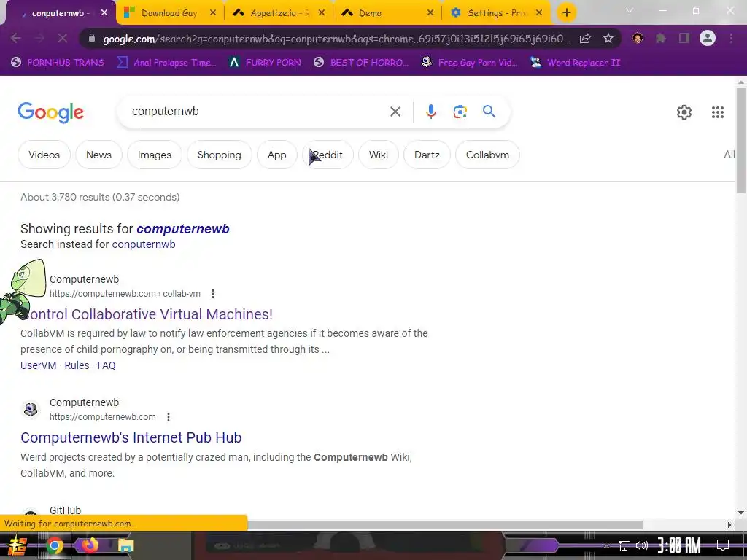747x560 pixels.
Task: Open the Rules sitelink
Action: [x=77, y=365]
